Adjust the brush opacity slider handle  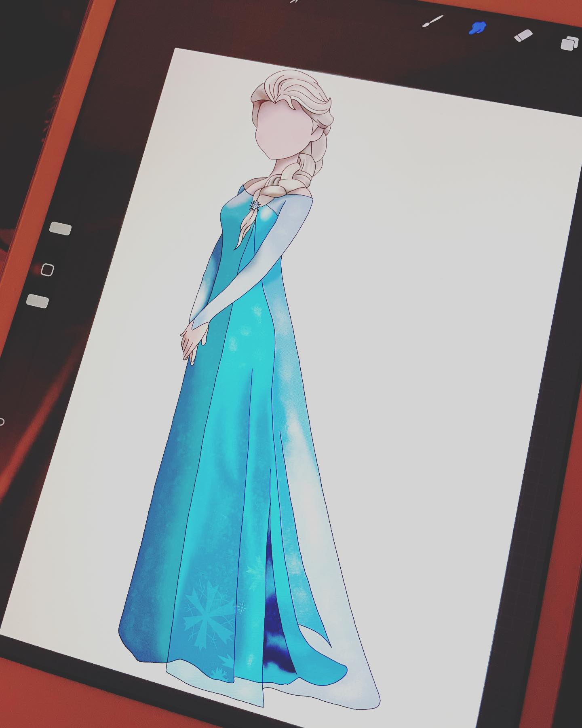pos(38,301)
